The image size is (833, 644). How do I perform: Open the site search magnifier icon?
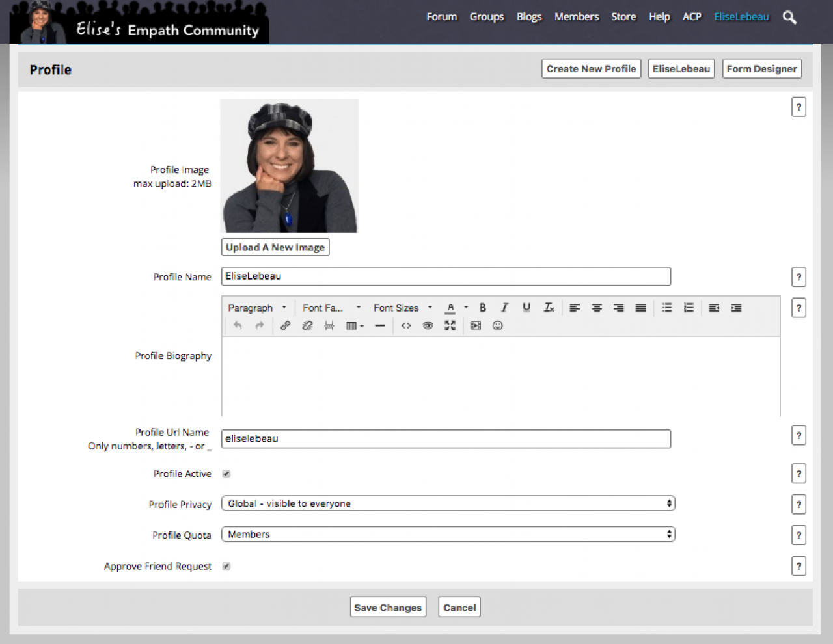789,18
